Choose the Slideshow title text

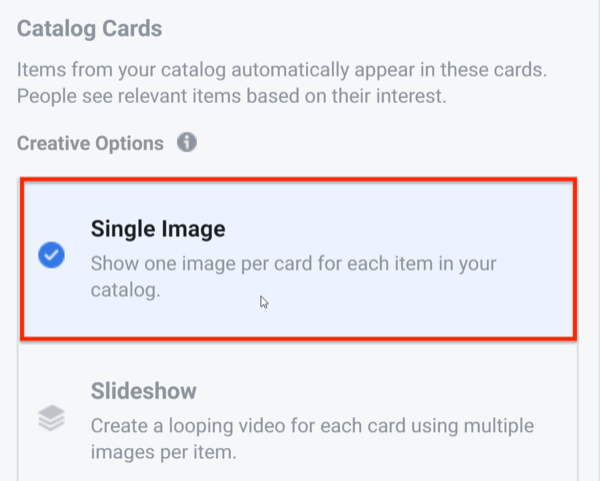143,391
